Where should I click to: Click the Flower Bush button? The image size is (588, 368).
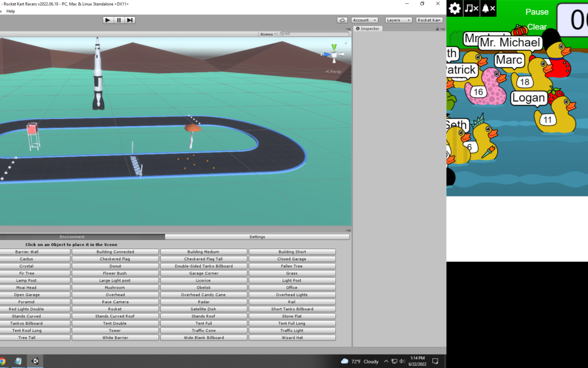(x=115, y=273)
